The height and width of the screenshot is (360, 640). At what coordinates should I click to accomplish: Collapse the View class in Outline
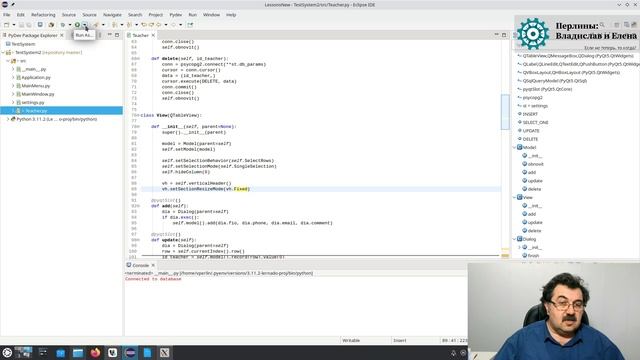click(x=514, y=198)
